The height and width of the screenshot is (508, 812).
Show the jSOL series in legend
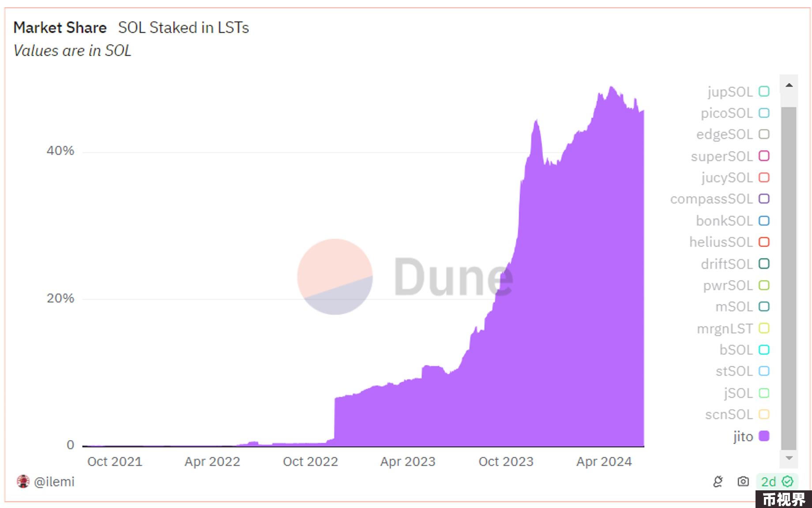747,393
